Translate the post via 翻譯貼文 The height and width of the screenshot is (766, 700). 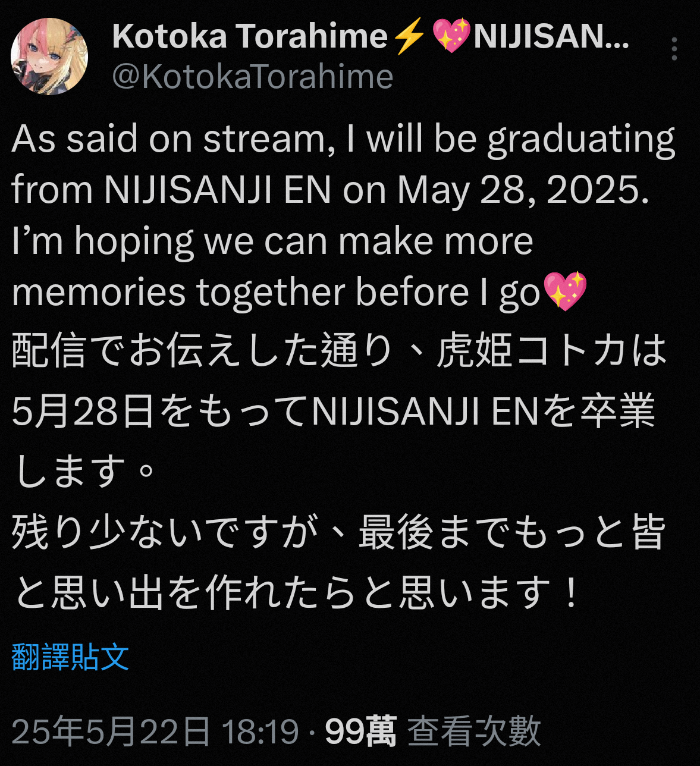pyautogui.click(x=70, y=657)
